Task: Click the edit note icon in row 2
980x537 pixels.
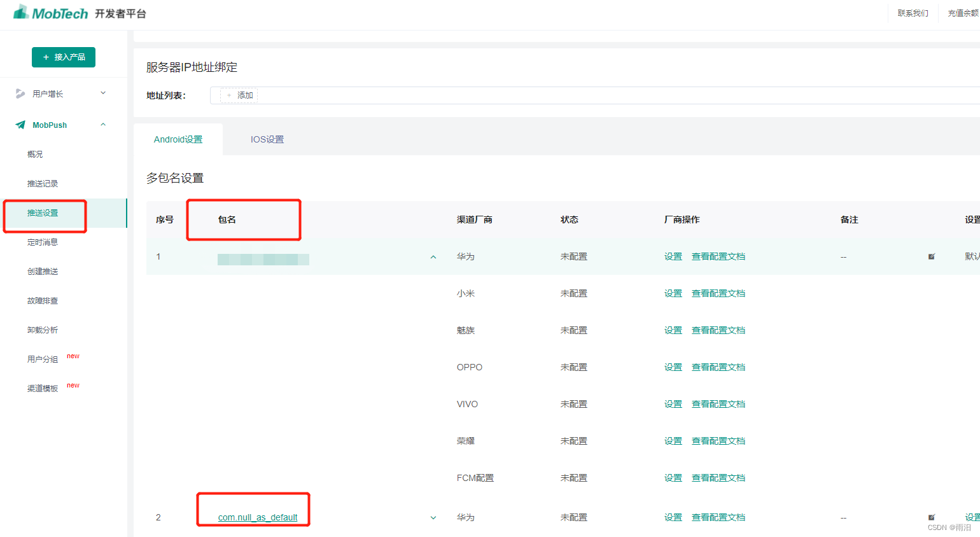Action: click(932, 517)
